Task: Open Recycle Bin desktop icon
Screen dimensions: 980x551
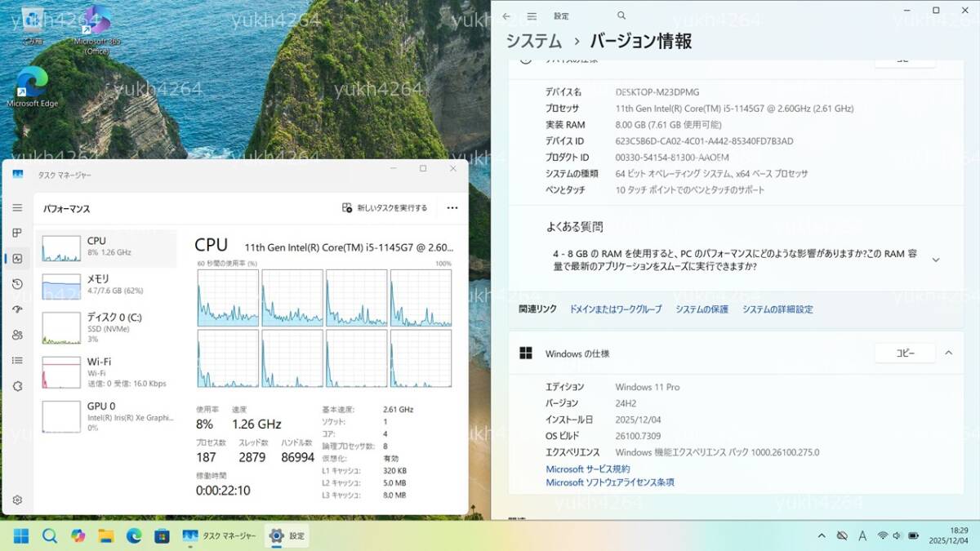Action: pos(33,25)
